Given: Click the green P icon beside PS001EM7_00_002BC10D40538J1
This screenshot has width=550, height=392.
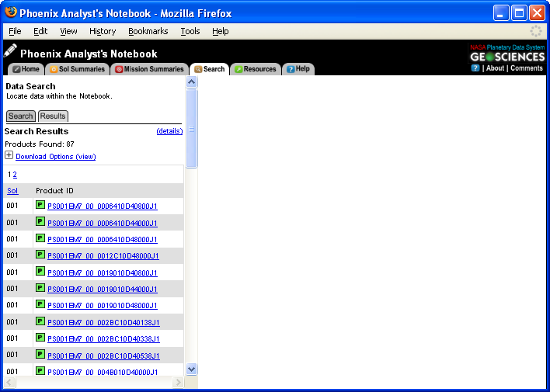Looking at the screenshot, I should click(x=40, y=355).
